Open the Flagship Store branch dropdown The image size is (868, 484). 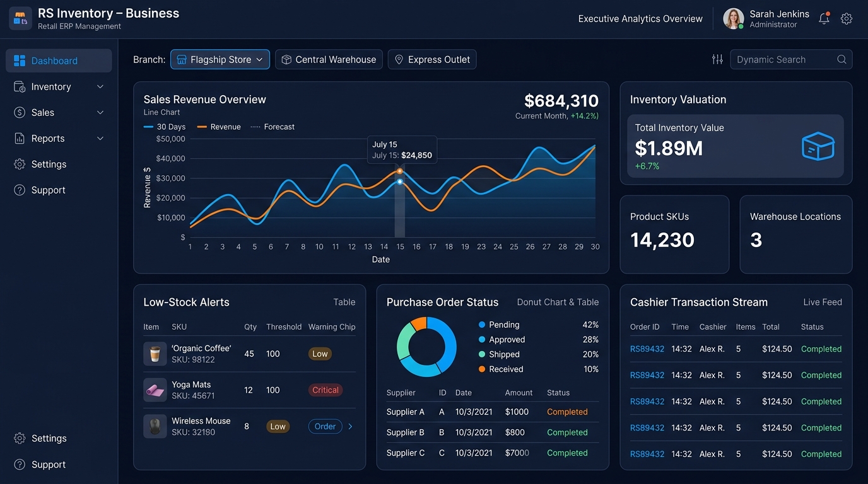pyautogui.click(x=220, y=59)
